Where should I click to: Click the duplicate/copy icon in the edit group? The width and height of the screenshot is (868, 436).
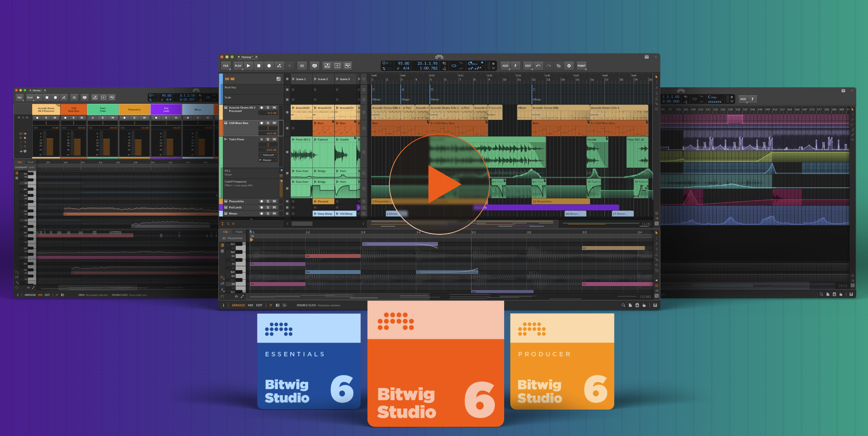click(559, 65)
